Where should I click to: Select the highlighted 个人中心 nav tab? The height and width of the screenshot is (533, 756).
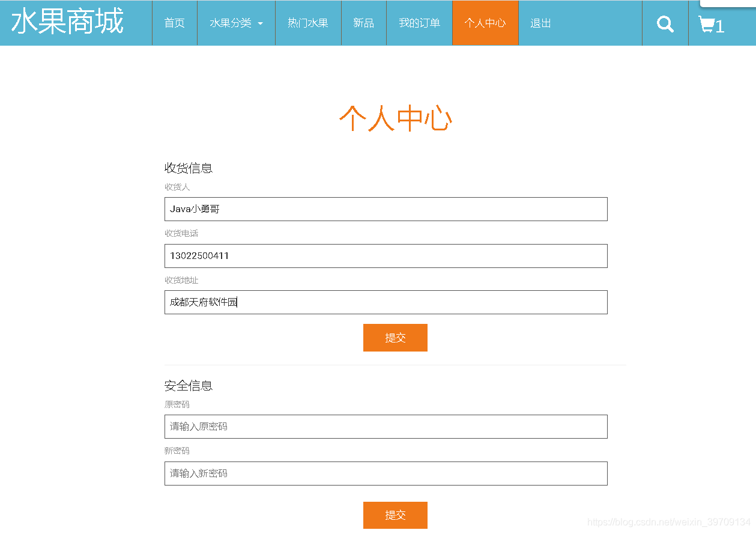click(x=485, y=23)
